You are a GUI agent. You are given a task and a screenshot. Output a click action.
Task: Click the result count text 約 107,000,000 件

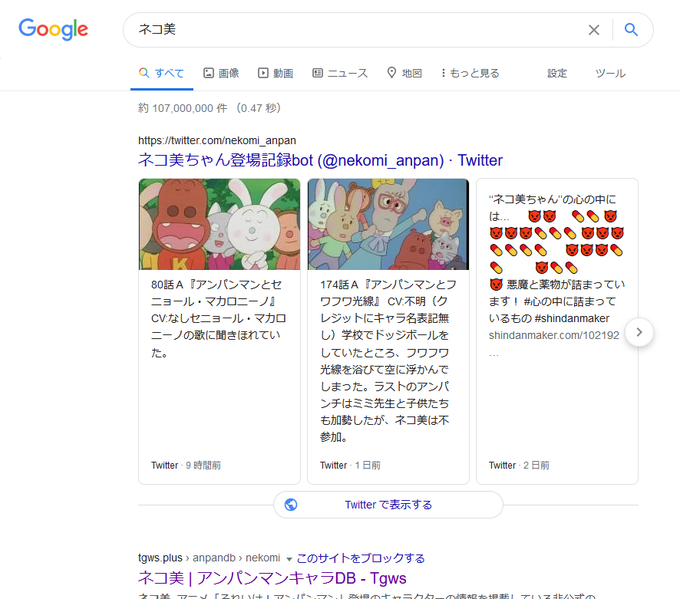pyautogui.click(x=183, y=108)
